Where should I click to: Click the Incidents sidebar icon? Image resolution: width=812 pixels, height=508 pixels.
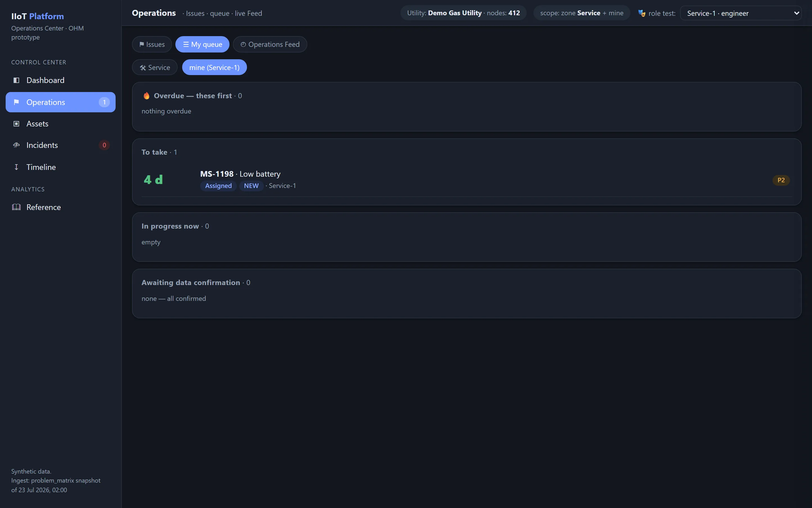tap(16, 145)
